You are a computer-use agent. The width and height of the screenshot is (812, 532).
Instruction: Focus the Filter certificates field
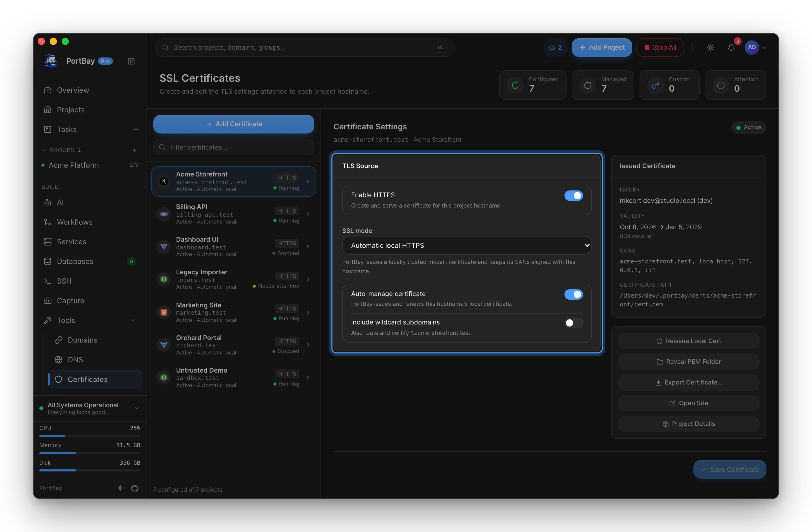(234, 147)
